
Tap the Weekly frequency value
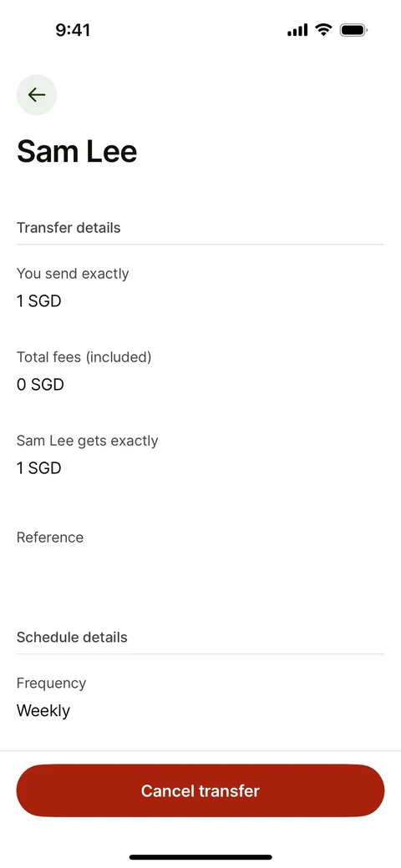[x=43, y=710]
